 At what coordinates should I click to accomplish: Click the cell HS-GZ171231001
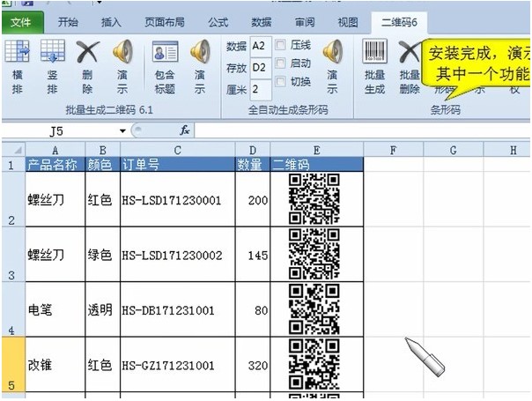coord(177,364)
